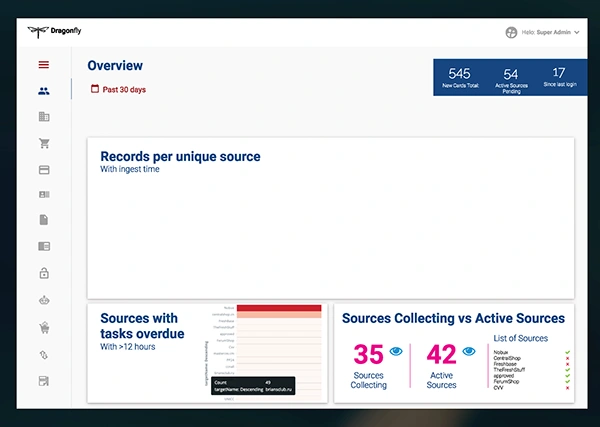600x427 pixels.
Task: Click the newspaper layout sidebar icon
Action: coord(44,246)
